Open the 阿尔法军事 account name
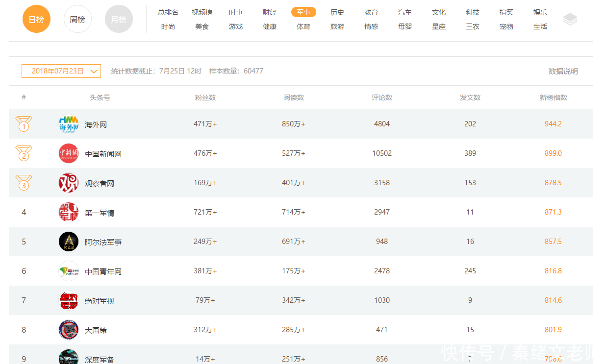Screen dimensions: 605x364 (x=103, y=242)
